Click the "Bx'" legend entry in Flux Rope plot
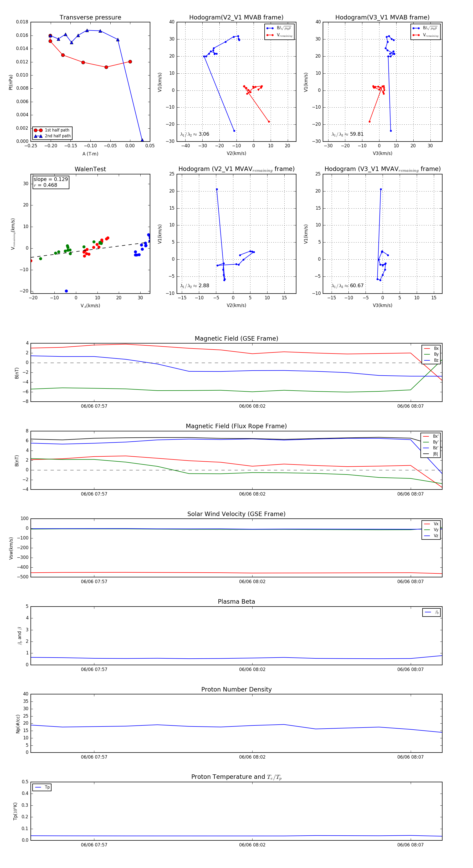The image size is (473, 868). pos(431,436)
